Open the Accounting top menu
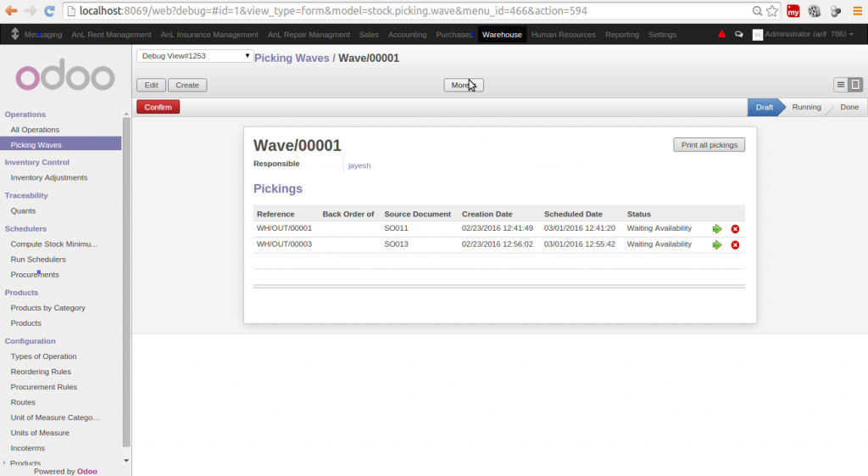Viewport: 868px width, 476px height. [x=407, y=35]
